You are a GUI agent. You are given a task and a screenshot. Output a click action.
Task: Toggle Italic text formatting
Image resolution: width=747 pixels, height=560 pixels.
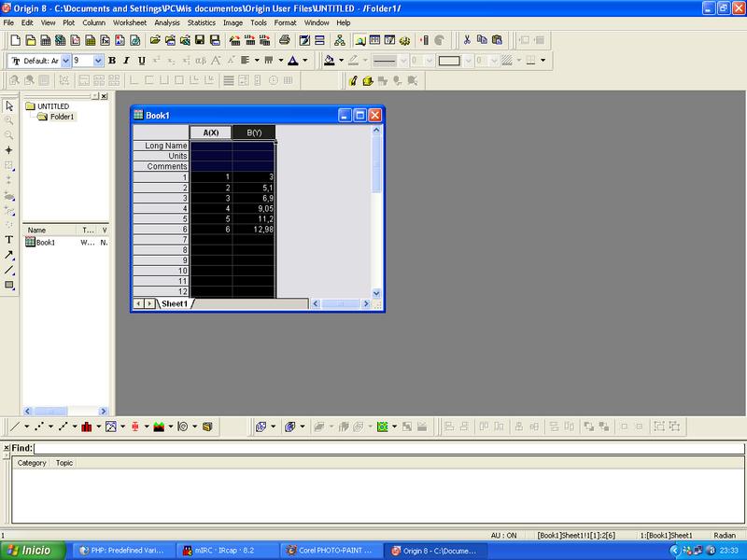[x=126, y=61]
